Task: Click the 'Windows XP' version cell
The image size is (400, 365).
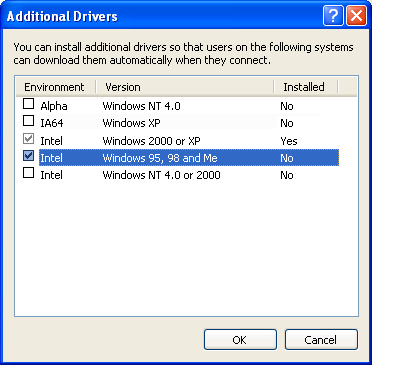Action: coord(131,123)
